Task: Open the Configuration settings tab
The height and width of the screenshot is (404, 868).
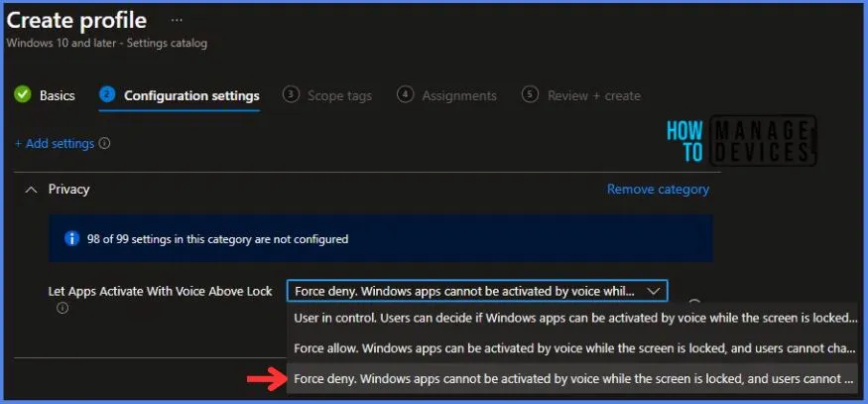Action: [x=191, y=95]
